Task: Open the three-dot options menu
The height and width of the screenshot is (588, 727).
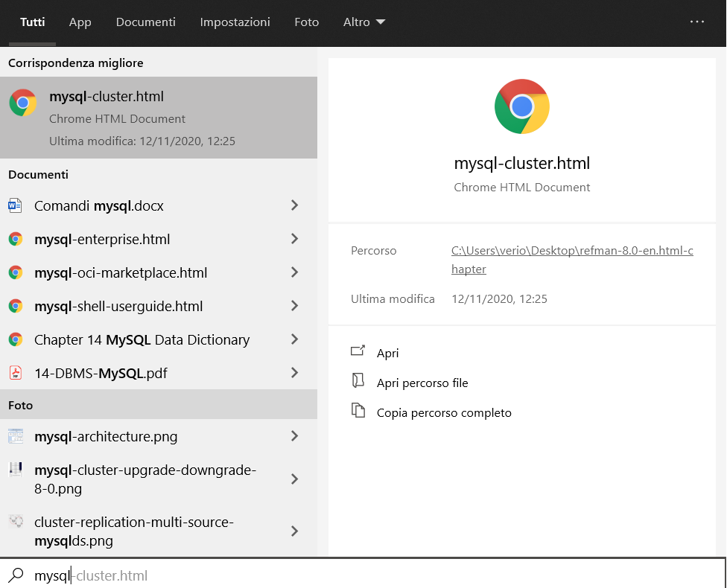Action: coord(697,22)
